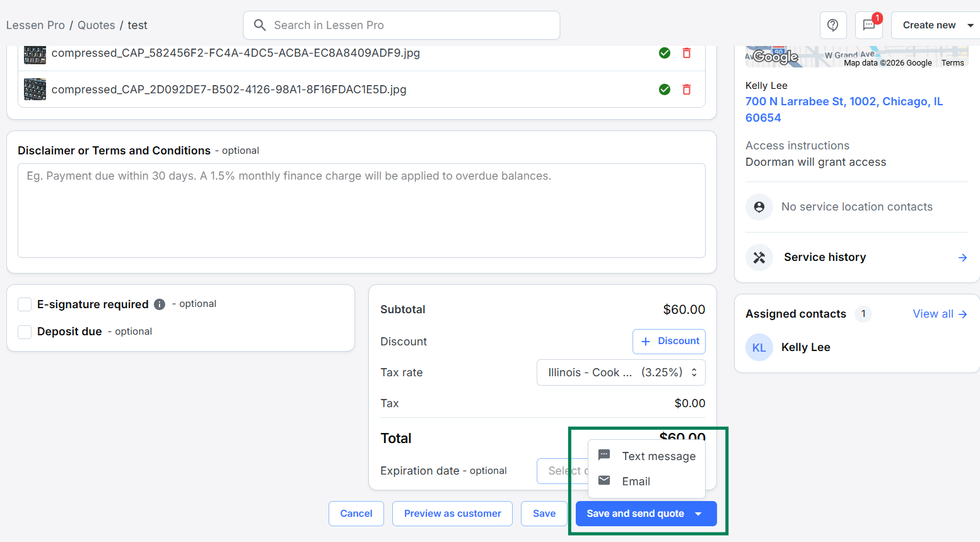
Task: Delete the compressed_CAP_2D092DE7 image attachment
Action: pos(687,89)
